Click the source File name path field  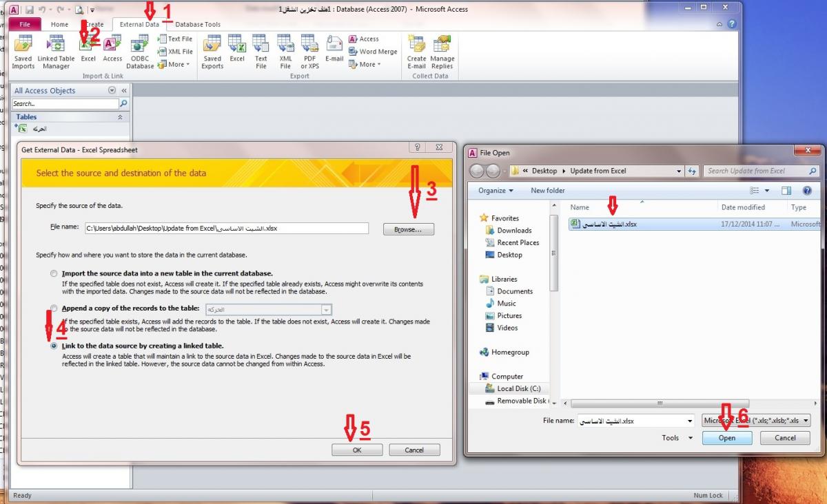pyautogui.click(x=226, y=229)
